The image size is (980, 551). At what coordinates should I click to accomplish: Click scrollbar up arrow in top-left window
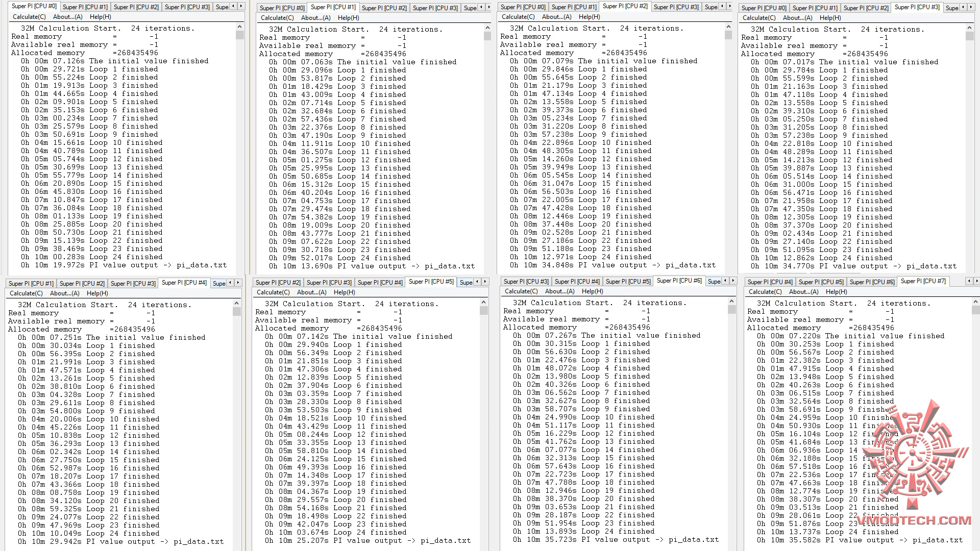(239, 27)
